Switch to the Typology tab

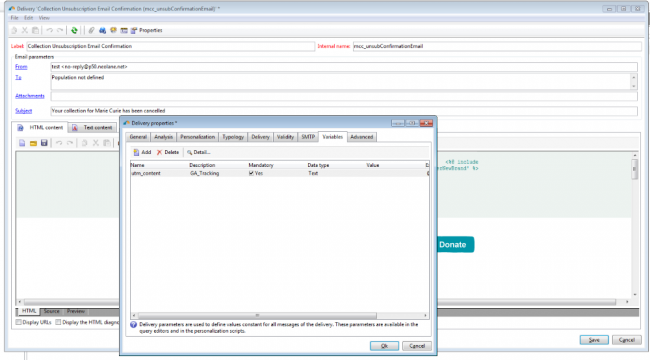pyautogui.click(x=233, y=137)
